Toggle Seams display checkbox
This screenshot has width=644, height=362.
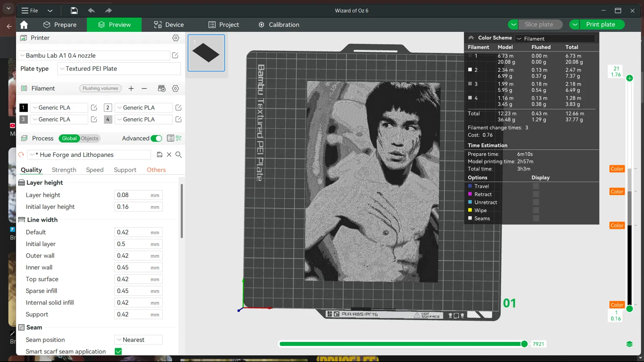point(536,218)
